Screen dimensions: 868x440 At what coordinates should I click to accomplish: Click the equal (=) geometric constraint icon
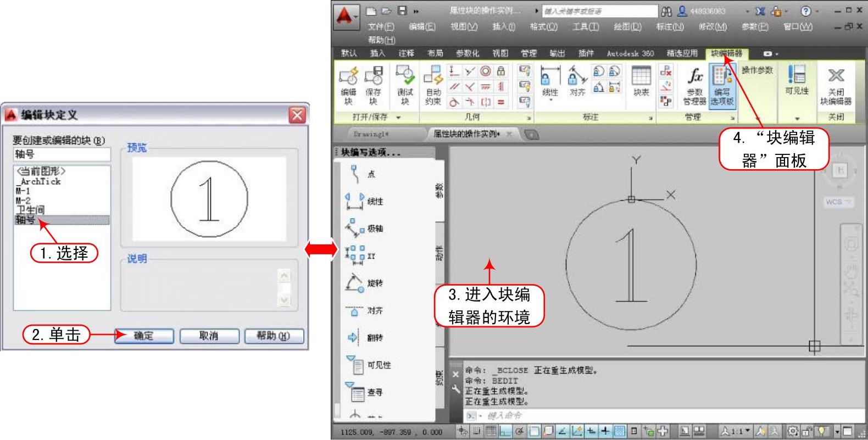click(501, 102)
